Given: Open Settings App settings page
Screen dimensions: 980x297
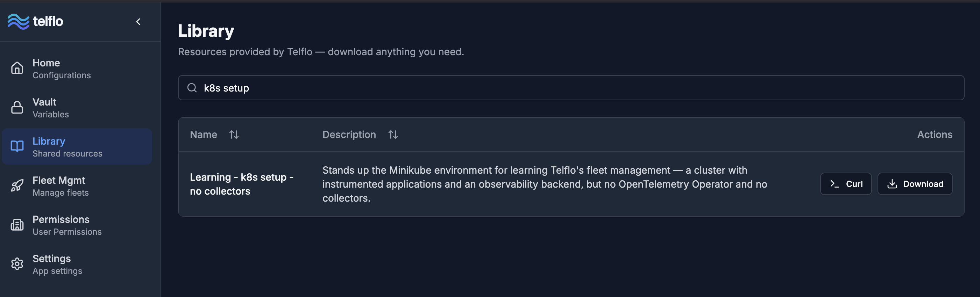Looking at the screenshot, I should point(77,264).
